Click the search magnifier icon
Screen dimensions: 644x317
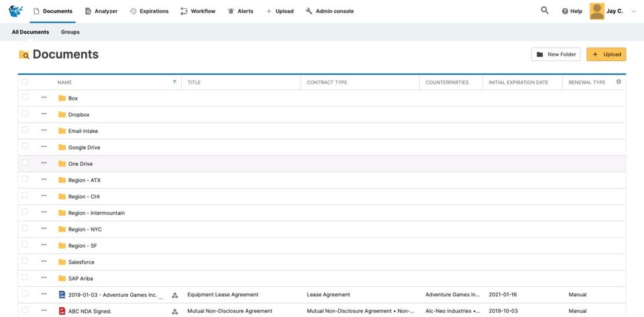[x=545, y=11]
